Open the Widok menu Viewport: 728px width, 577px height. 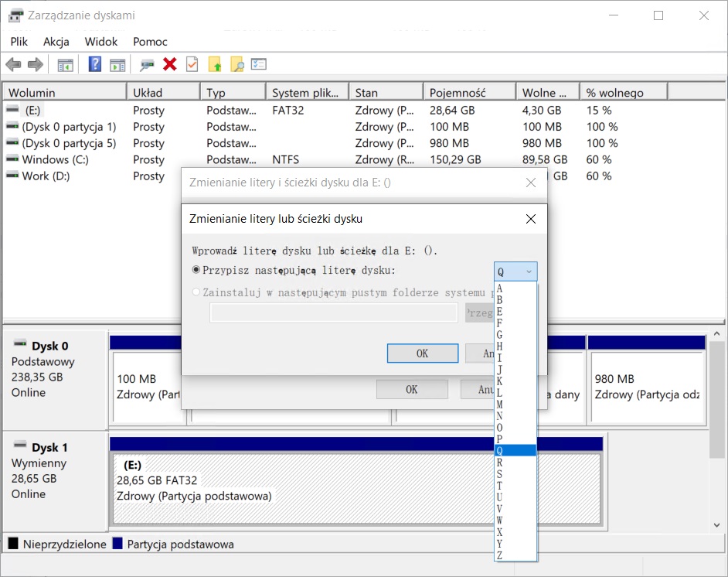(101, 42)
